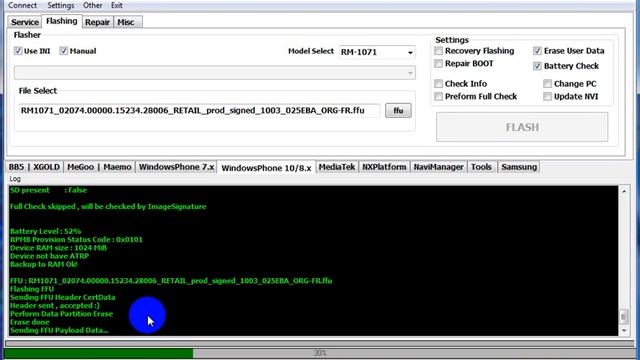Image resolution: width=640 pixels, height=360 pixels.
Task: Switch to the Service tab
Action: [x=25, y=22]
